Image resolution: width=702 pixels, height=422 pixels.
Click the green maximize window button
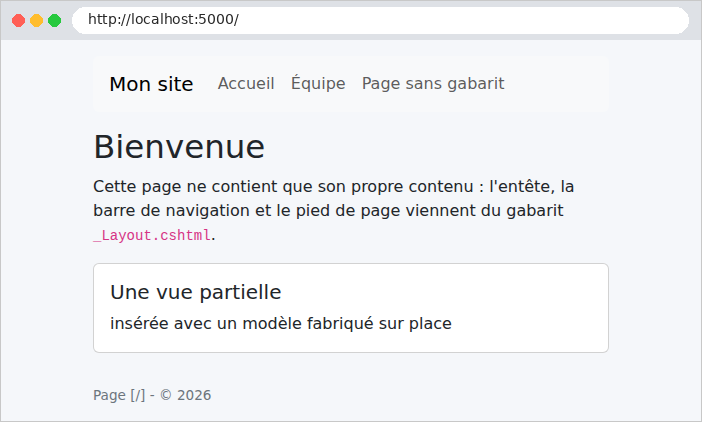(x=55, y=20)
